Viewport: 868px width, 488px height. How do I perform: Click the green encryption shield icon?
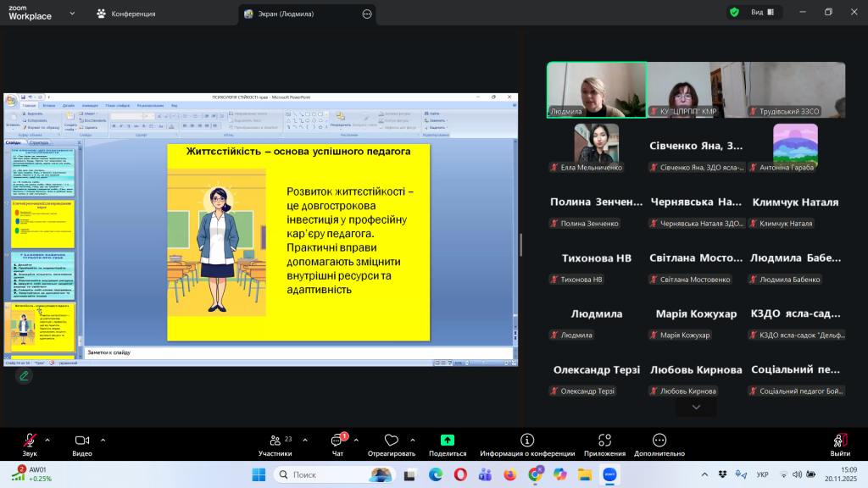point(734,13)
